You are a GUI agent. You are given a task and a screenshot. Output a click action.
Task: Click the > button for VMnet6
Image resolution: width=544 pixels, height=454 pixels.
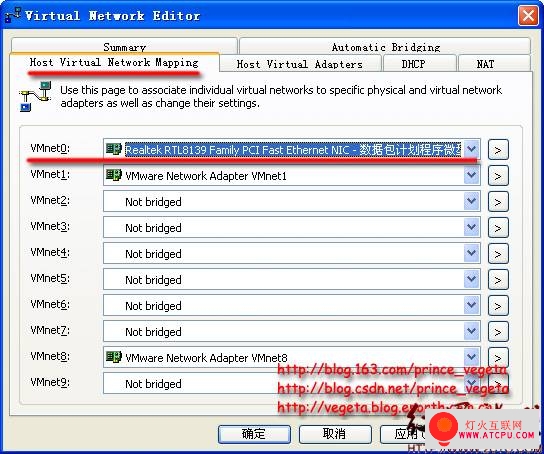click(498, 306)
